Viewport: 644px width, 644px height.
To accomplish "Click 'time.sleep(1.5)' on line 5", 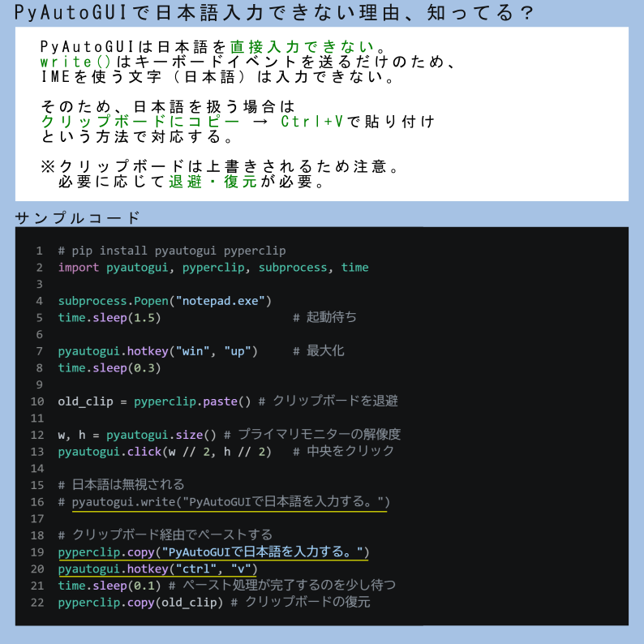I will coord(109,317).
